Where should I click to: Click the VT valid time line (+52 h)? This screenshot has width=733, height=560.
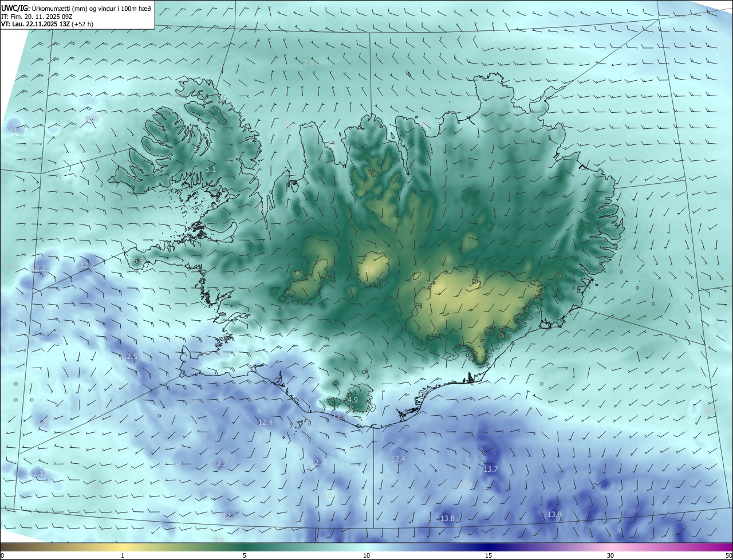coord(47,24)
